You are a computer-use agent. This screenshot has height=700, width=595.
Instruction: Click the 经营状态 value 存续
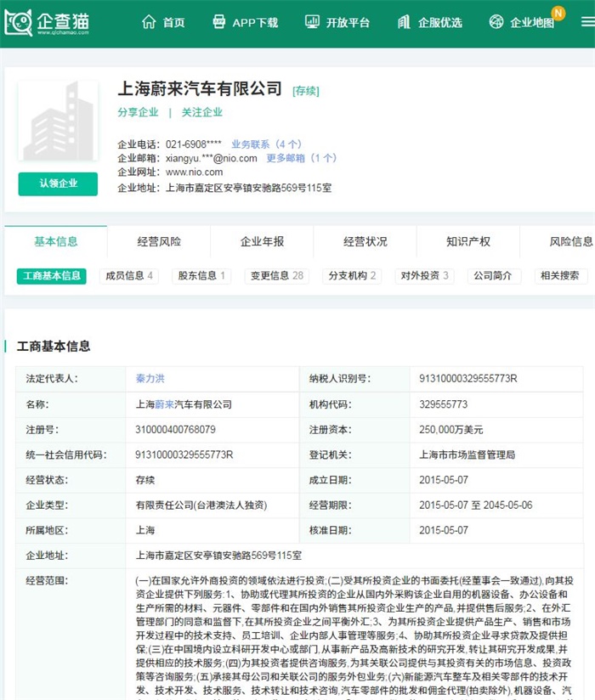point(145,480)
